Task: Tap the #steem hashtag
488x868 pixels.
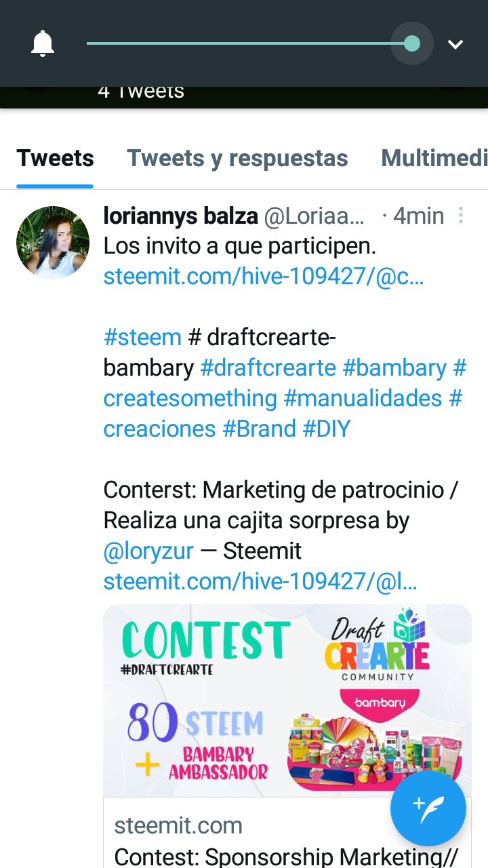Action: click(x=142, y=337)
